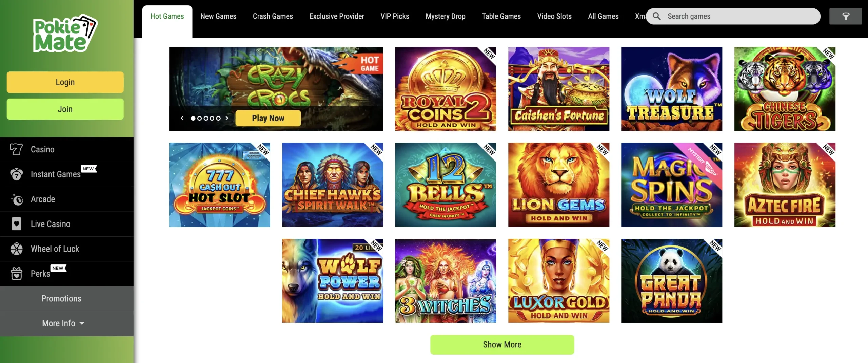Image resolution: width=868 pixels, height=363 pixels.
Task: Click the Show More button
Action: 502,345
